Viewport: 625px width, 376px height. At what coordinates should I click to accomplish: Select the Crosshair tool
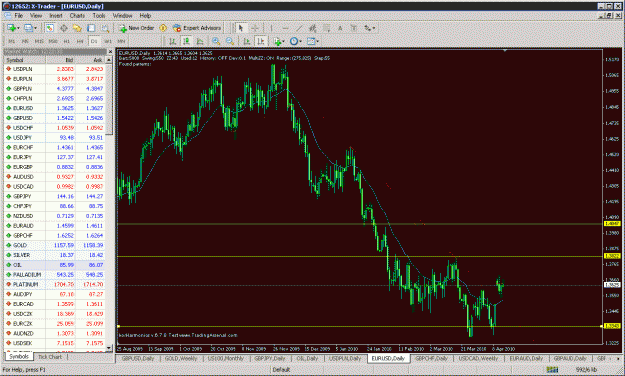[x=255, y=28]
